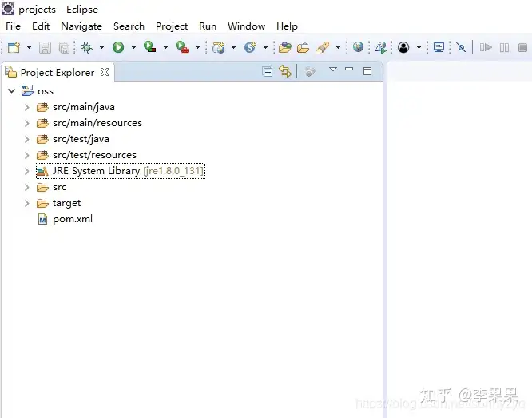
Task: Click the Search flashlight toolbar icon
Action: point(323,47)
